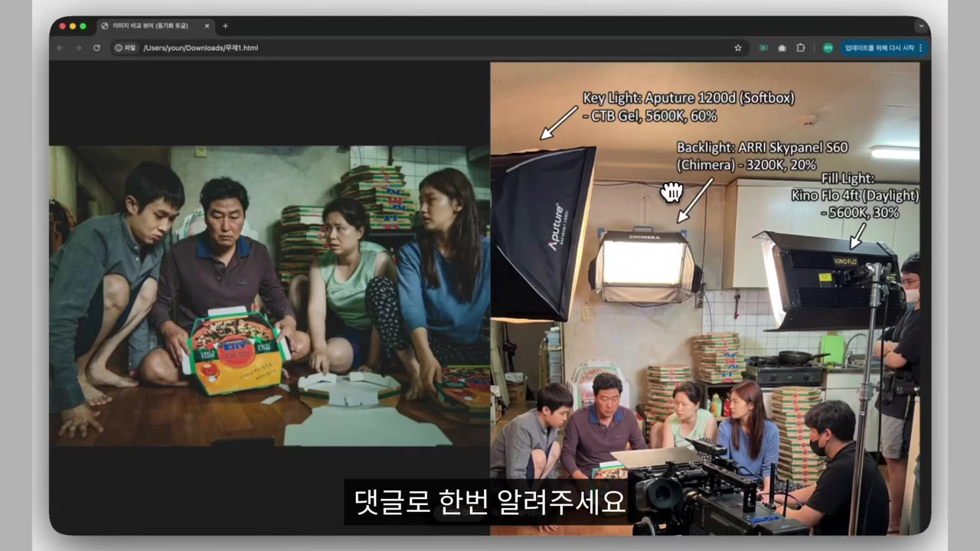The image size is (980, 551).
Task: Reload the current page
Action: [96, 47]
